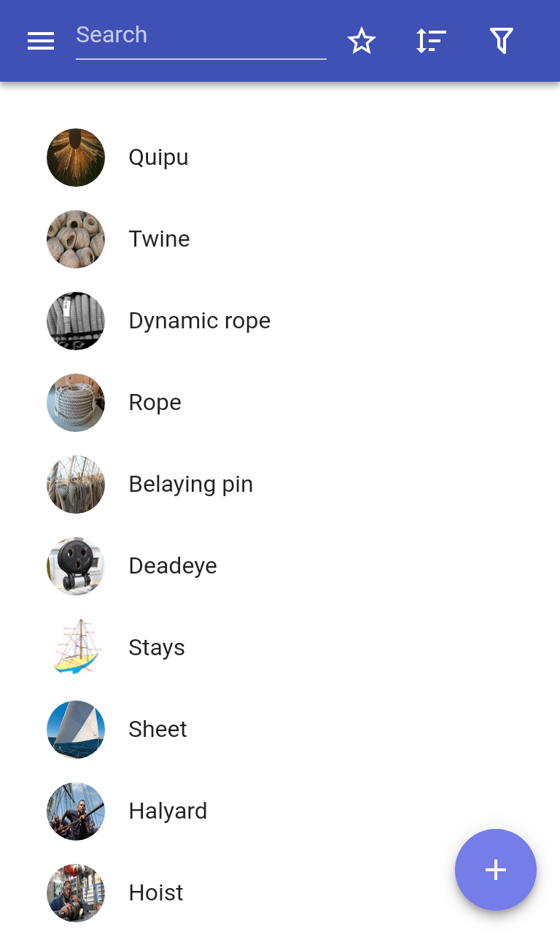Open the hamburger navigation menu
The height and width of the screenshot is (934, 560).
click(41, 41)
